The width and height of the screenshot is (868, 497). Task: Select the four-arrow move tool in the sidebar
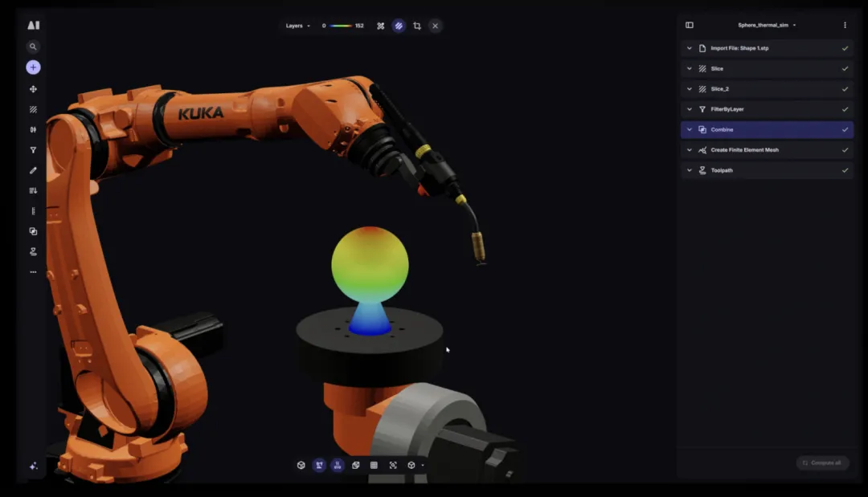tap(33, 89)
